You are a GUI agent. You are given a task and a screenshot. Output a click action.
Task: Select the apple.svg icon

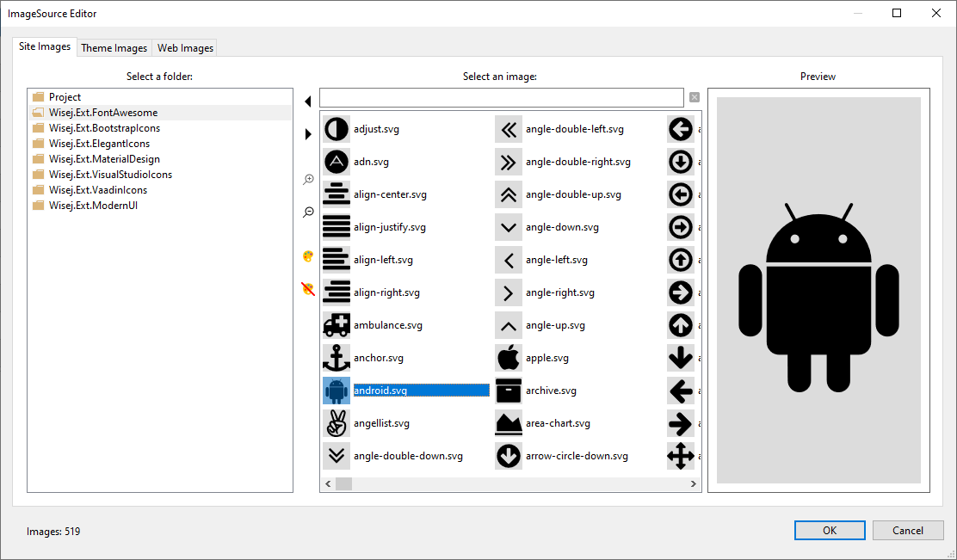[509, 358]
